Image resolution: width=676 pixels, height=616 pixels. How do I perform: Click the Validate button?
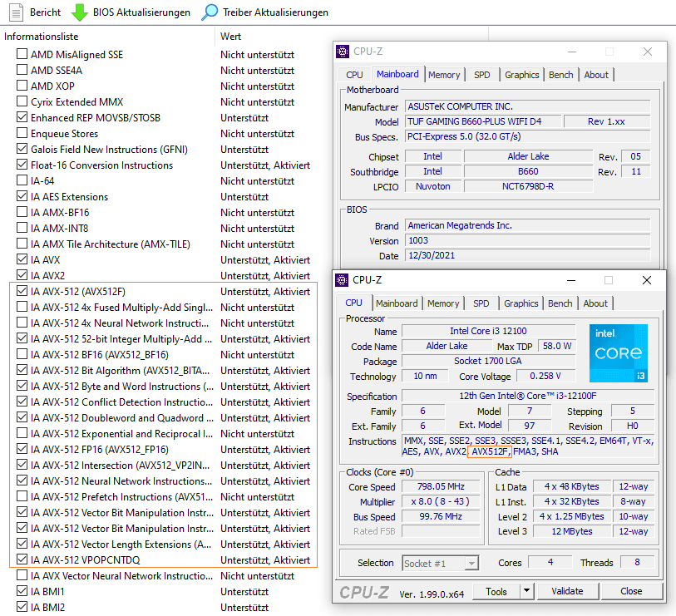click(567, 591)
